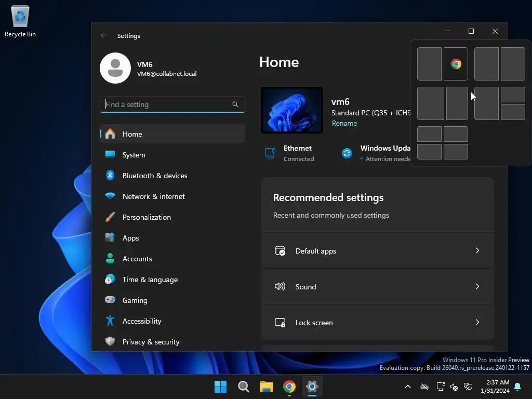Image resolution: width=532 pixels, height=399 pixels.
Task: Click the Ethernet monitor icon
Action: tap(270, 153)
